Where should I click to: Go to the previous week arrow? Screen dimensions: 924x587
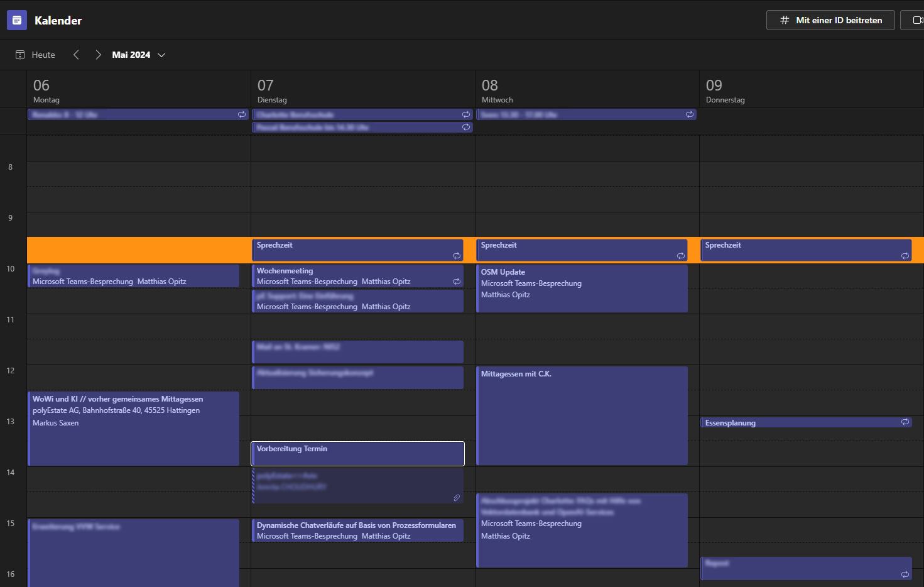76,55
